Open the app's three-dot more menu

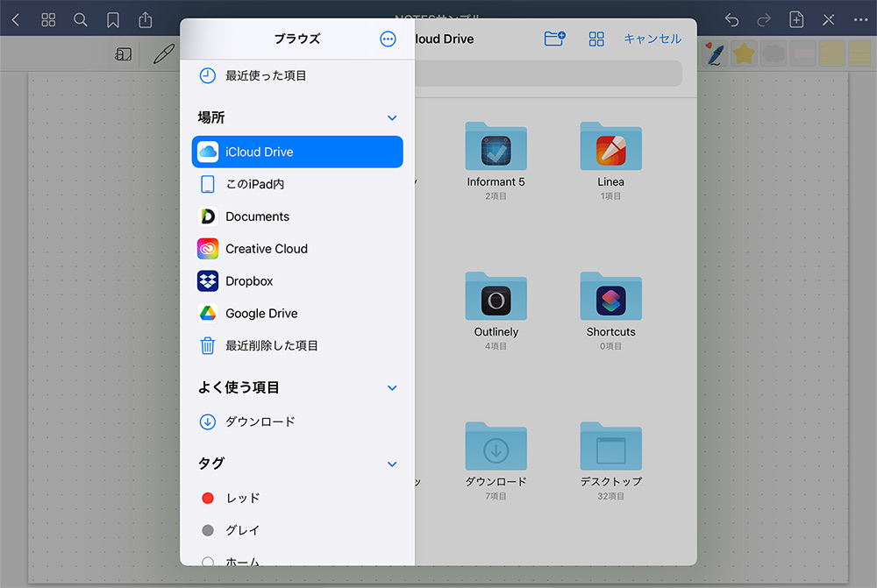click(x=861, y=20)
